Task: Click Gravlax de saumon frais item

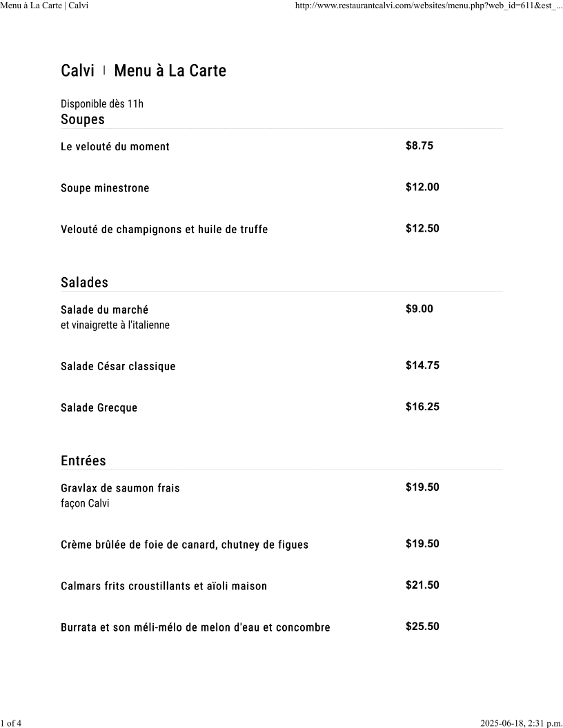Action: tap(120, 488)
